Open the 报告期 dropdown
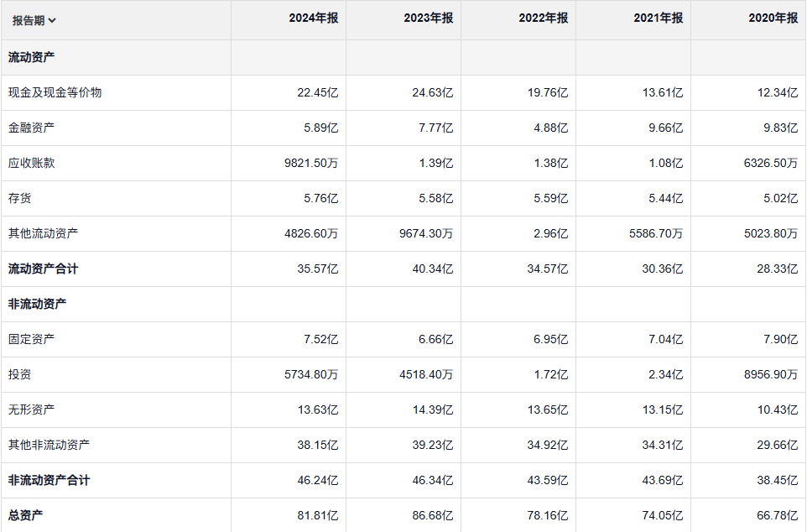The image size is (807, 532). coord(34,20)
